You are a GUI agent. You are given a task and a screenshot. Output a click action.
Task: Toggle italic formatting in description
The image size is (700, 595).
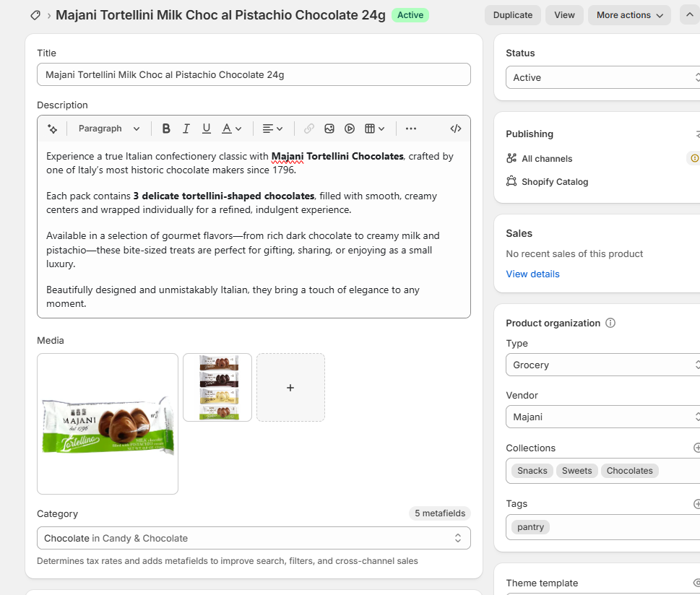[x=186, y=129]
